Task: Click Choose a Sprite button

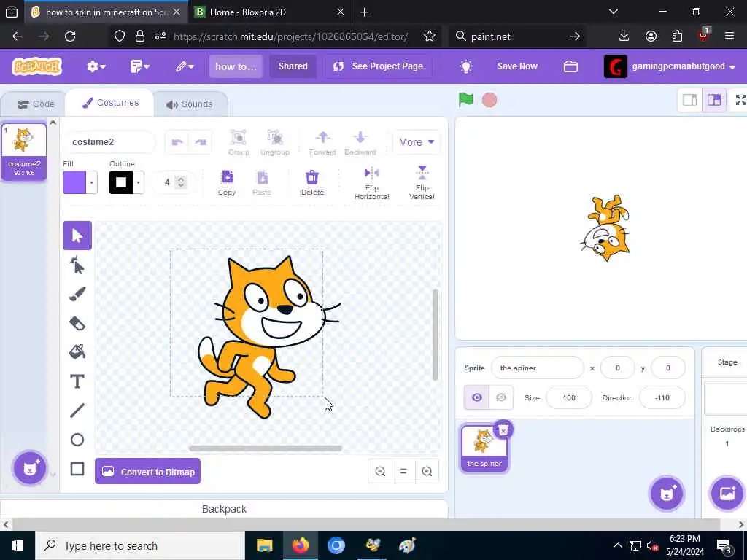Action: coord(667,494)
